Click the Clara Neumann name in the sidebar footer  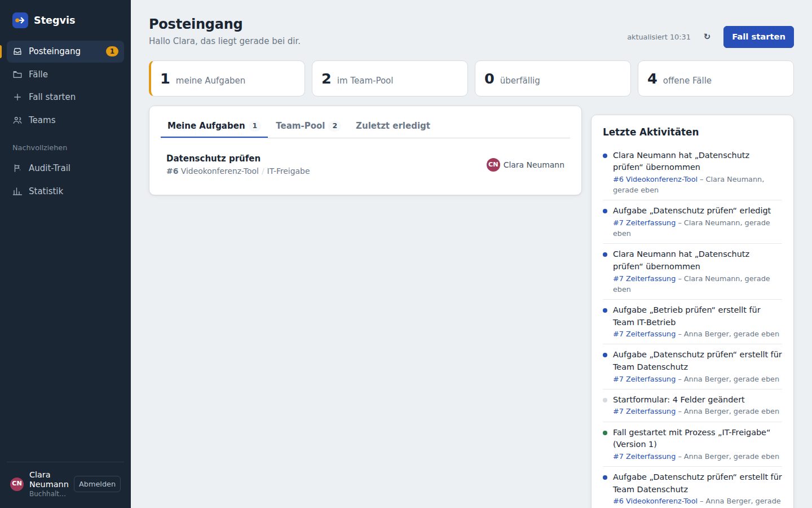click(49, 480)
